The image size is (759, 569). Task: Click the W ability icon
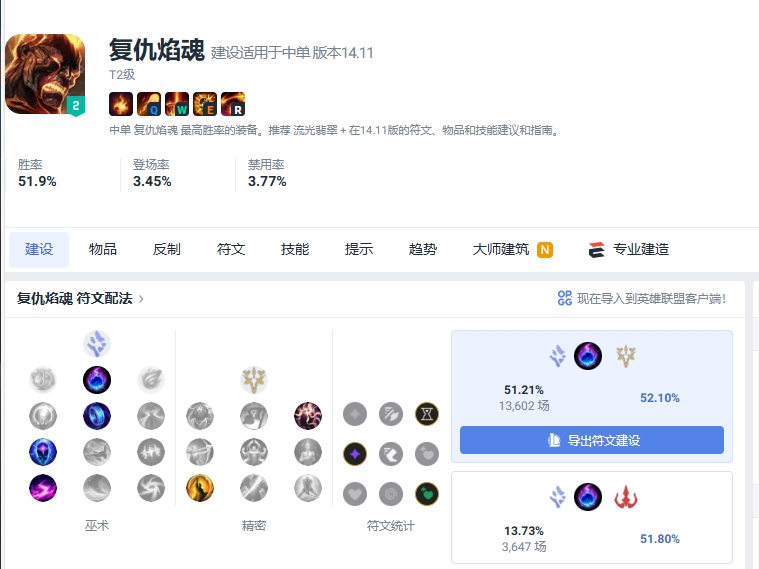pos(177,104)
